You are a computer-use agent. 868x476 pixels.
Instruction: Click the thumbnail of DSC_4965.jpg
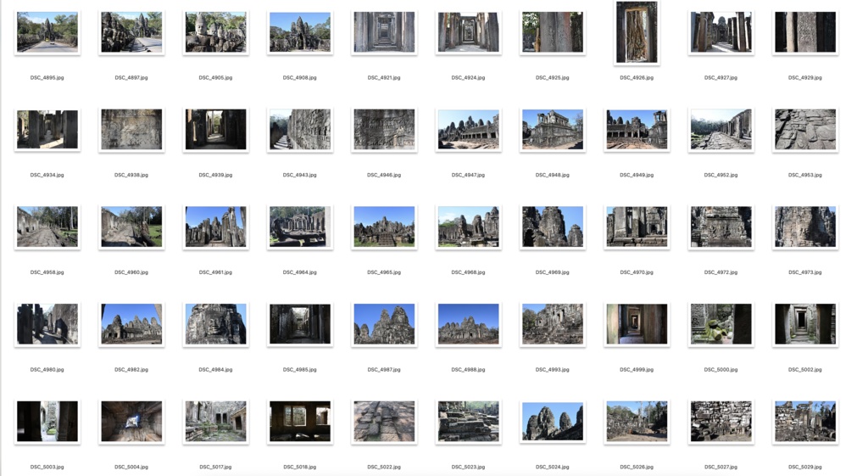384,227
